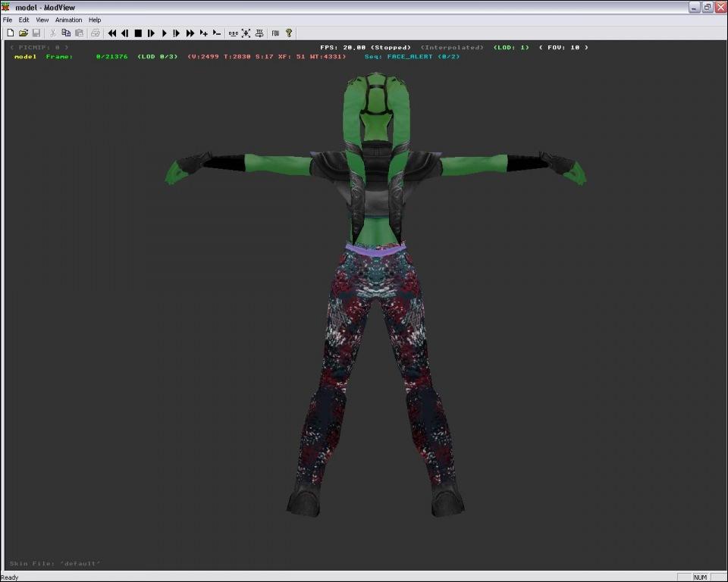Open the Animation menu

click(x=68, y=20)
